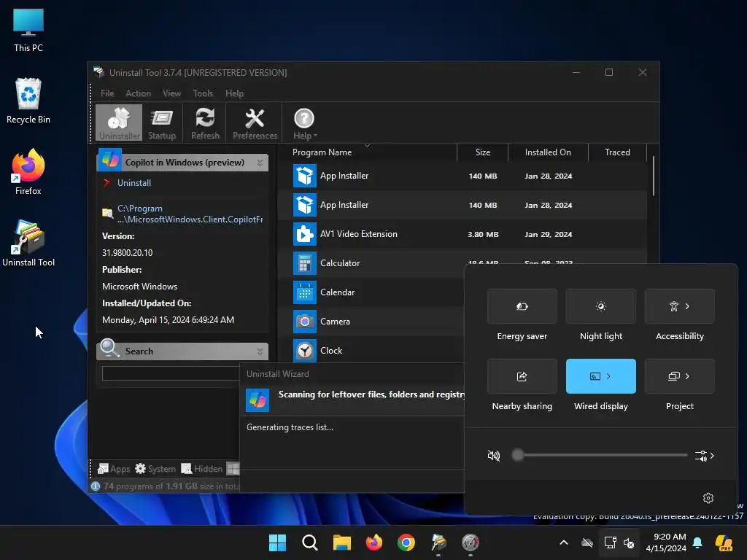Sort list by Installed On column
The image size is (747, 560).
(548, 152)
